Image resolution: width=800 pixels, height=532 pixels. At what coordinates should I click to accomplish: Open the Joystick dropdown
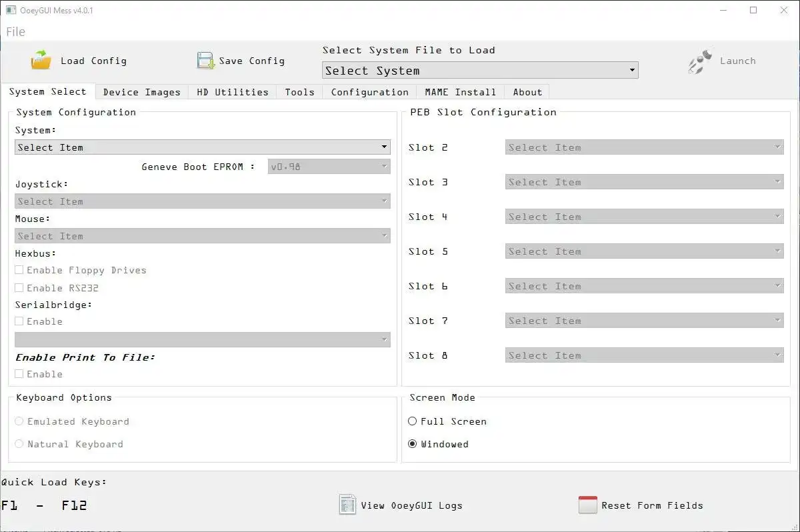(203, 201)
